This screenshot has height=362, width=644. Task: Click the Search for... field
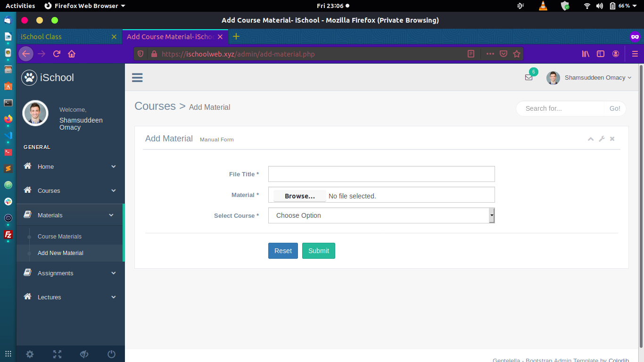pos(560,108)
